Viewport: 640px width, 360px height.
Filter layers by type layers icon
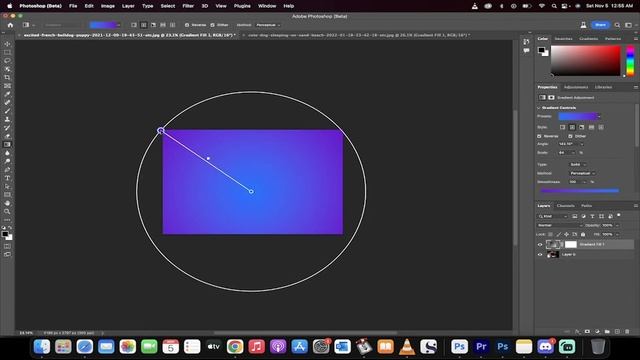[x=592, y=216]
